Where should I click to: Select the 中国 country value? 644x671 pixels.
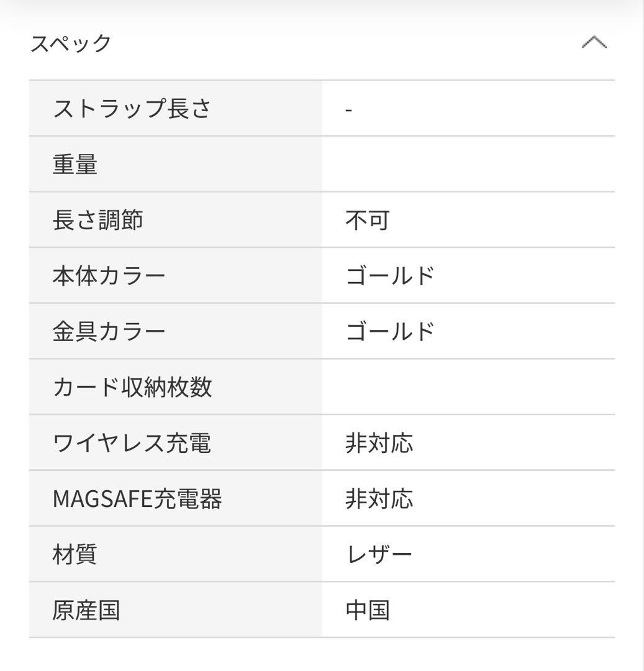366,610
